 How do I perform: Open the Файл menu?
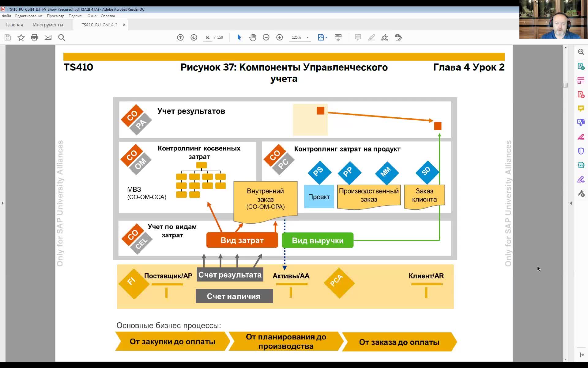coord(6,16)
